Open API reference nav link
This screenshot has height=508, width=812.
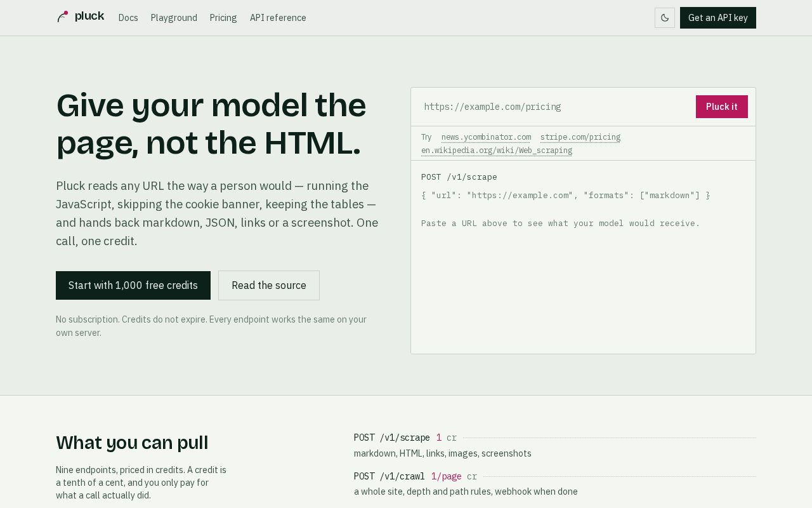[x=278, y=18]
